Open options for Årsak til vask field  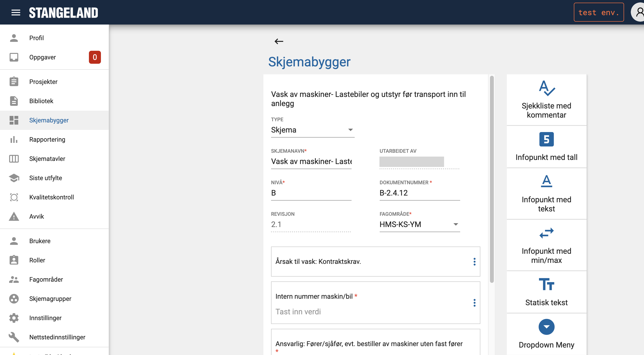pos(474,261)
